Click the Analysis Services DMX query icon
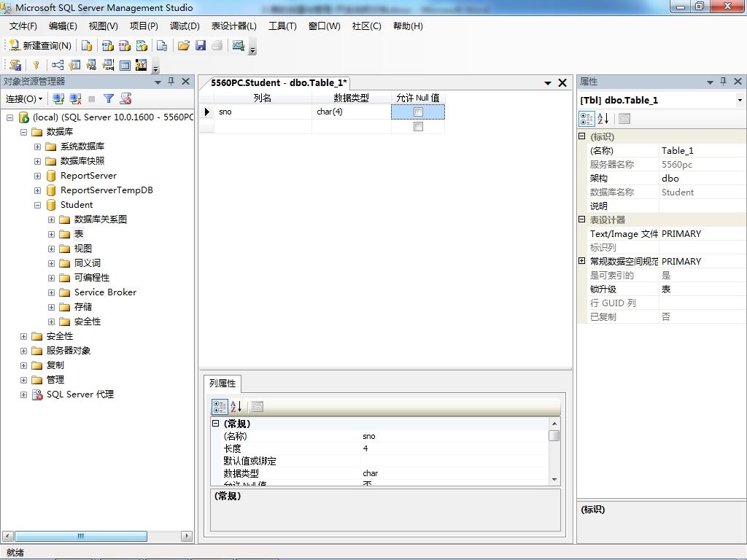The width and height of the screenshot is (747, 560). [125, 46]
